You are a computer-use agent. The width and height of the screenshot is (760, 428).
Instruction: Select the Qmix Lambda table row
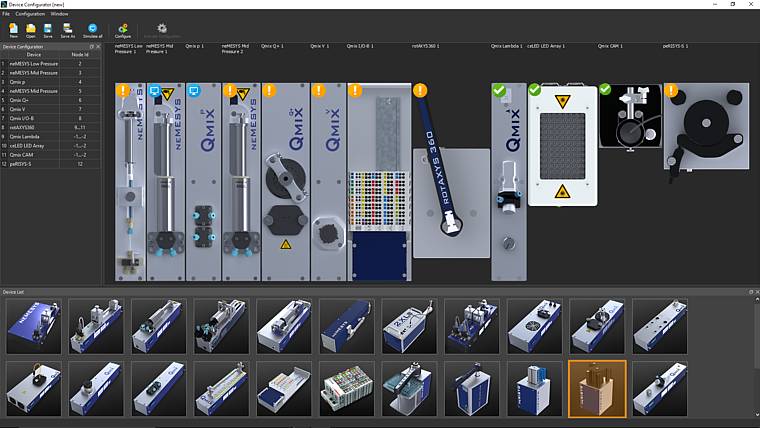coord(50,137)
